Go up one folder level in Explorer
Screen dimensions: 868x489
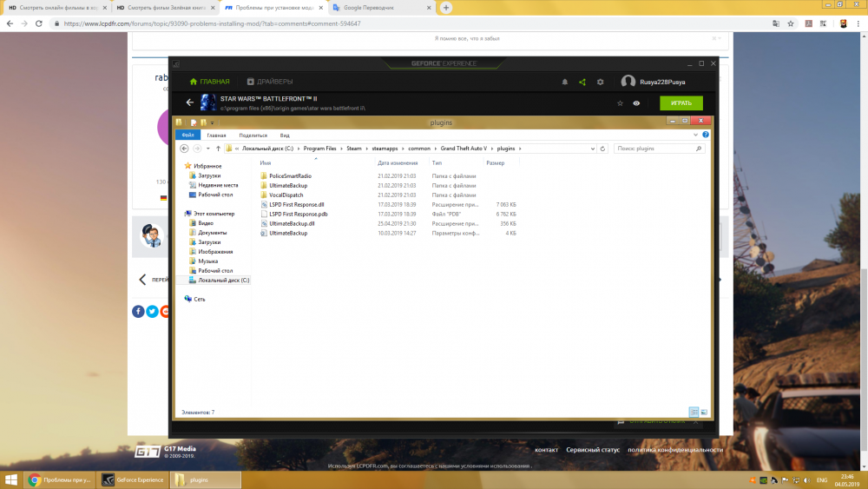click(x=217, y=149)
